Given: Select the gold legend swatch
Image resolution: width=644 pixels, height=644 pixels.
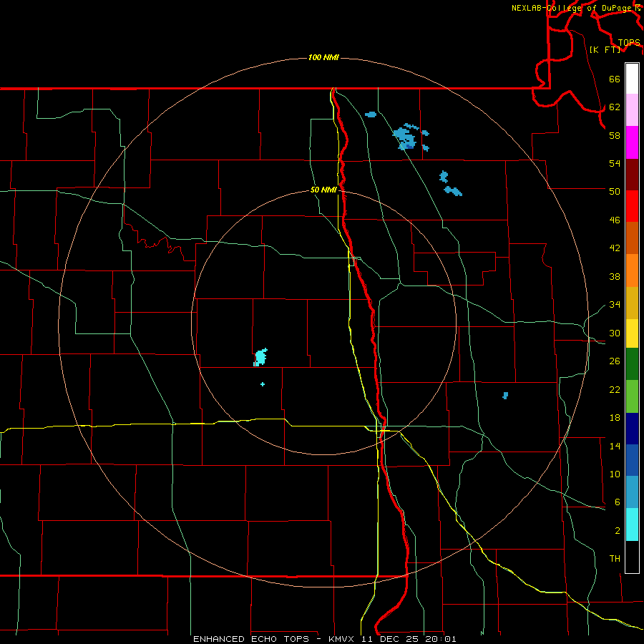Looking at the screenshot, I should tap(632, 303).
